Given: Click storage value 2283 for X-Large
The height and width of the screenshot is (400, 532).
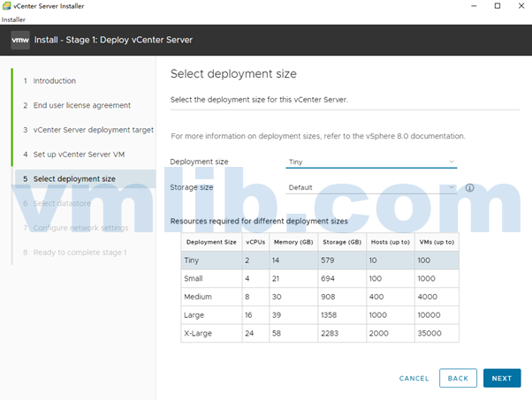Looking at the screenshot, I should (330, 333).
